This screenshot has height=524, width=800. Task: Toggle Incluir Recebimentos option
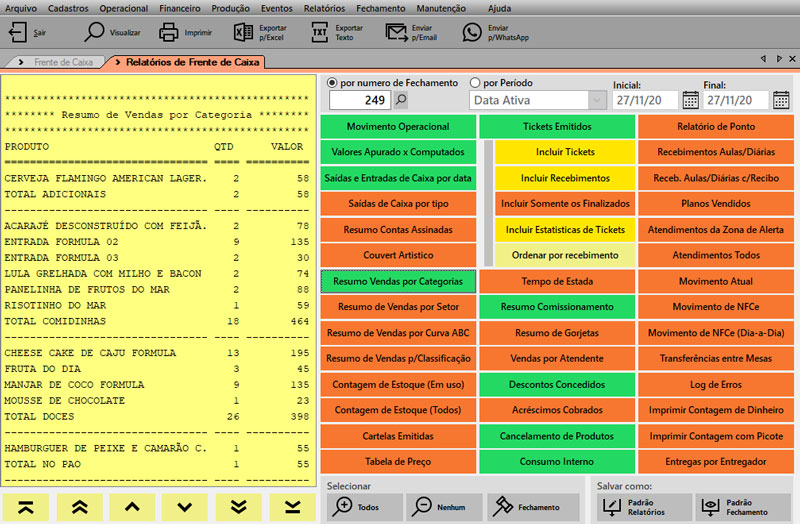point(565,178)
